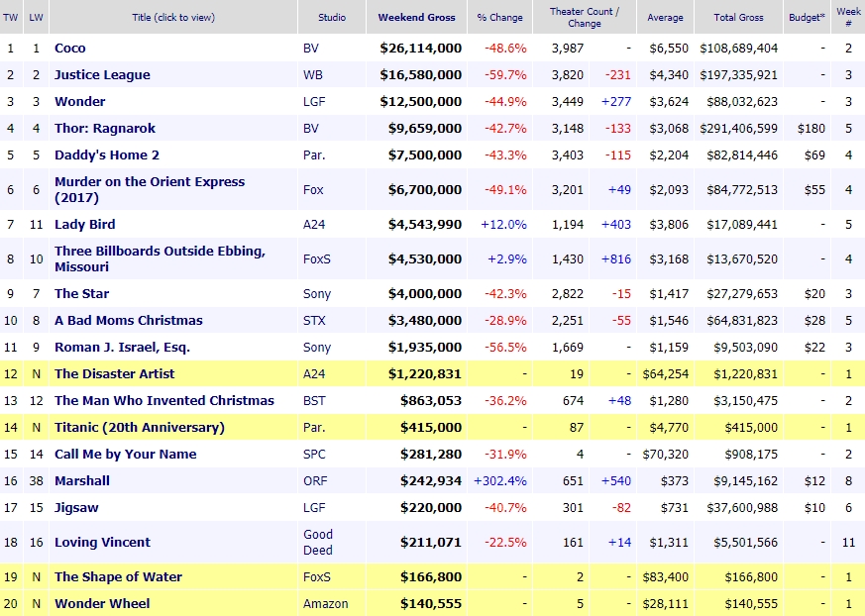Open Murder on the Orient Express (2017) link
The width and height of the screenshot is (865, 616).
point(150,190)
